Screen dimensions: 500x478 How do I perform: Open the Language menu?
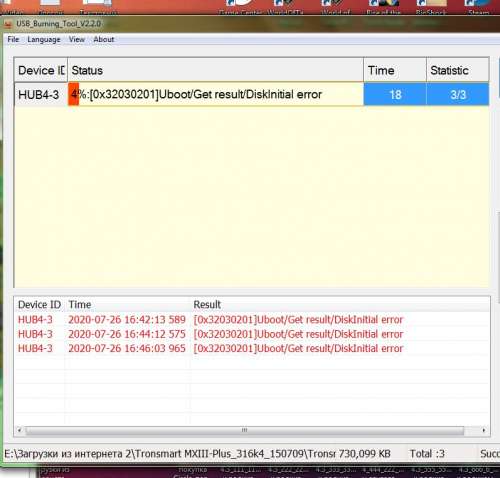(x=44, y=39)
